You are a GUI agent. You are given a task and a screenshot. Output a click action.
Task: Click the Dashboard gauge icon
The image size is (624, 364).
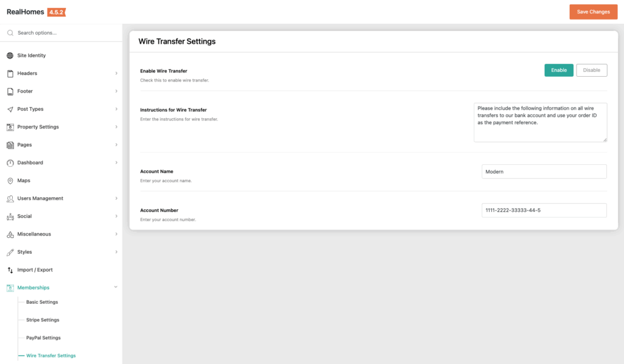10,163
